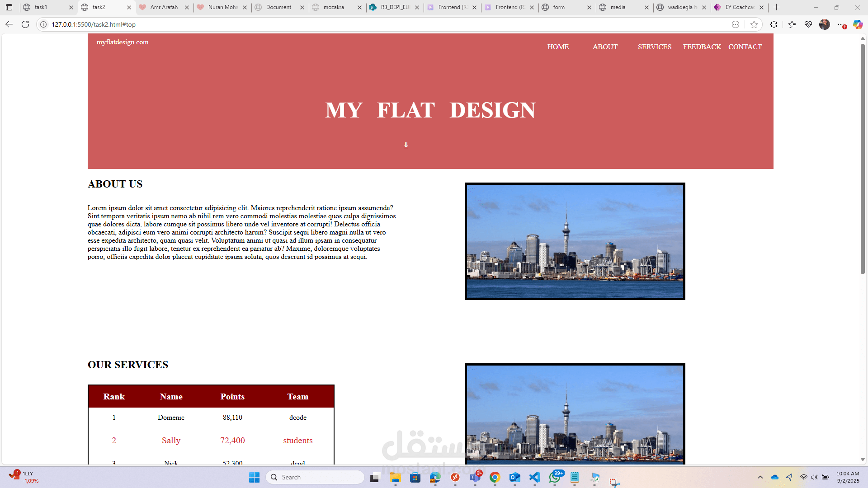Click the FEEDBACK nav link
Image resolution: width=868 pixels, height=488 pixels.
pos(702,47)
